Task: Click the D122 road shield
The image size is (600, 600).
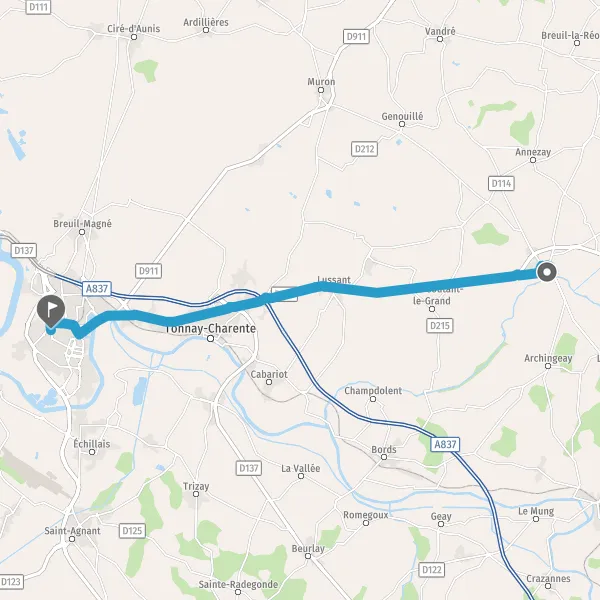Action: [x=432, y=570]
